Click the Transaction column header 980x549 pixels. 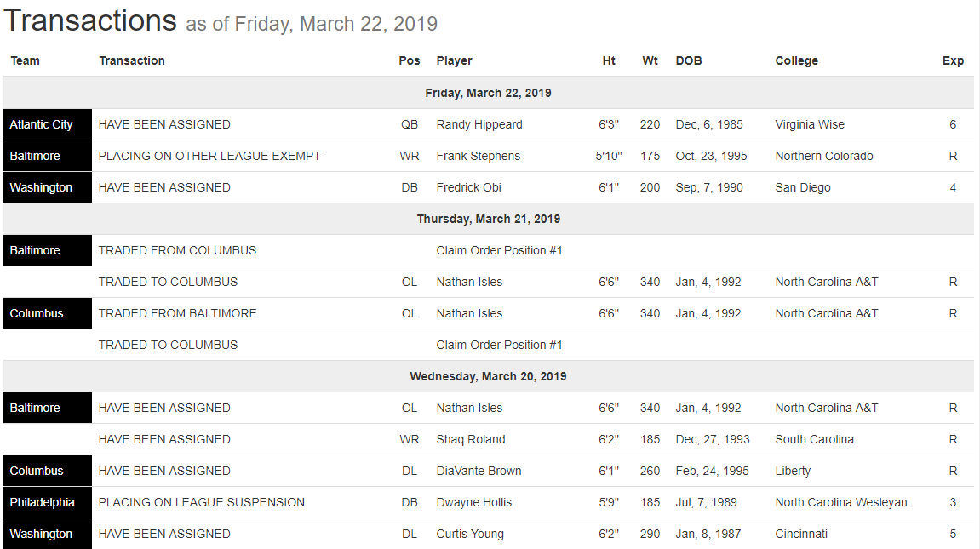click(x=132, y=60)
